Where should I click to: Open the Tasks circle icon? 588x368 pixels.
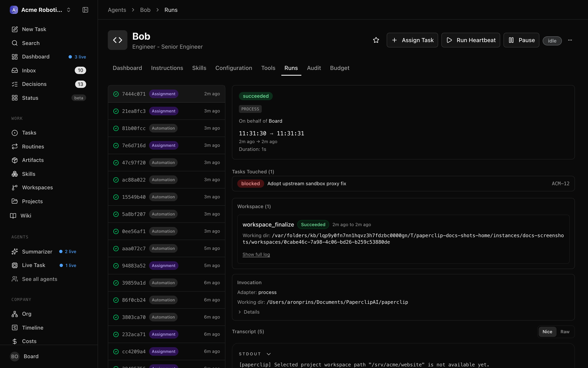click(15, 133)
